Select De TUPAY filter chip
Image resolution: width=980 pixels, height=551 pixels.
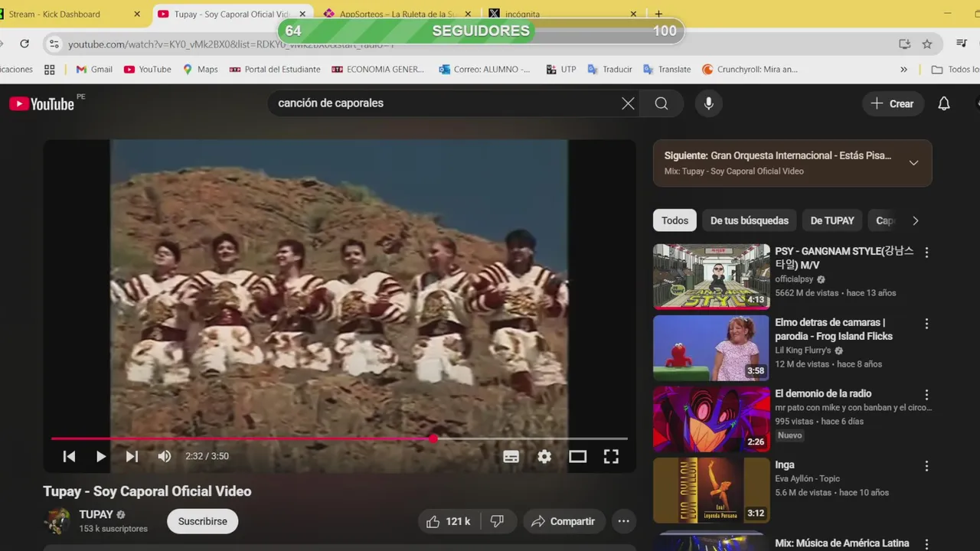click(x=832, y=220)
